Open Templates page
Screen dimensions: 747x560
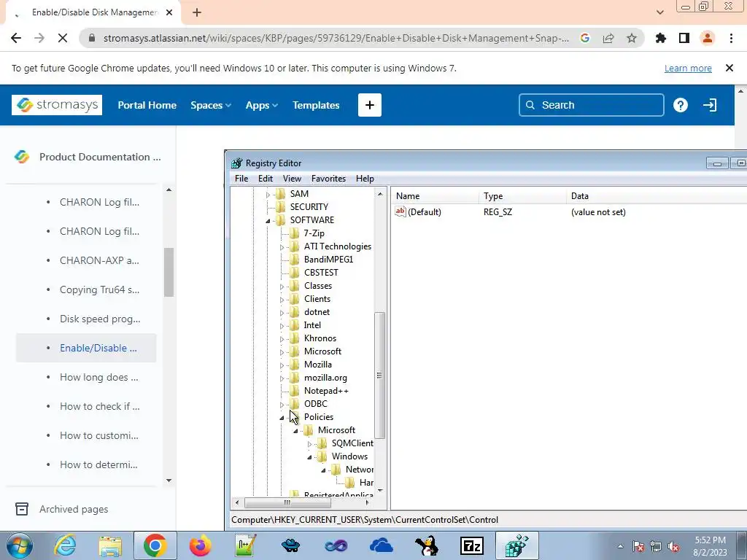tap(316, 105)
